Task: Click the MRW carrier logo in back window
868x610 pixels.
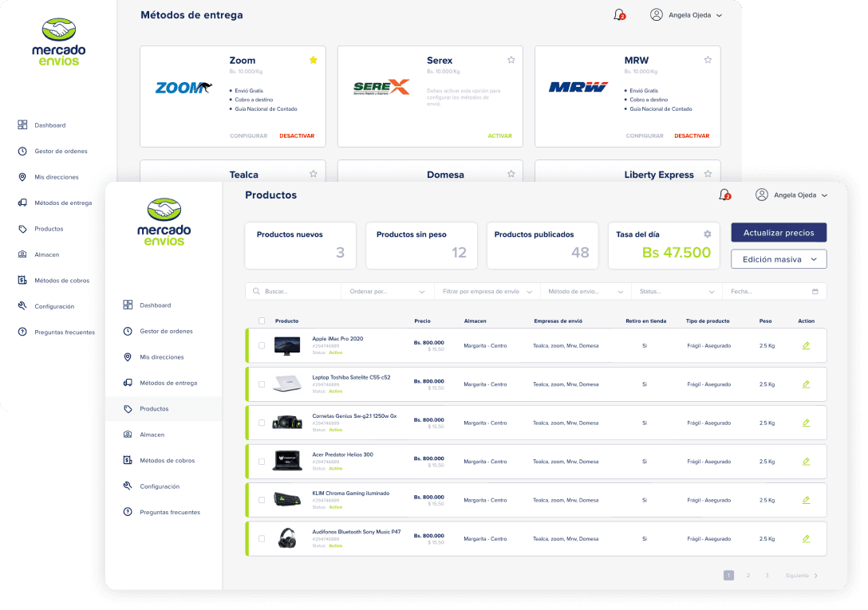Action: (x=578, y=88)
